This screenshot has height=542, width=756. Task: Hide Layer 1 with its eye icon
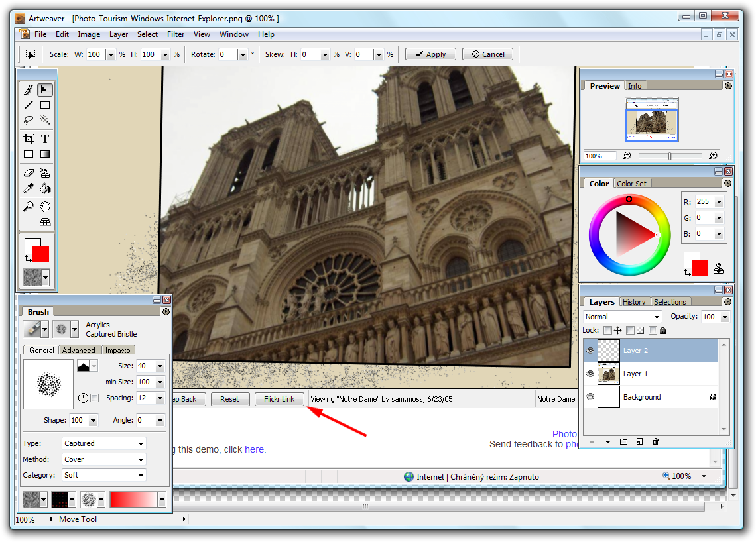(590, 374)
